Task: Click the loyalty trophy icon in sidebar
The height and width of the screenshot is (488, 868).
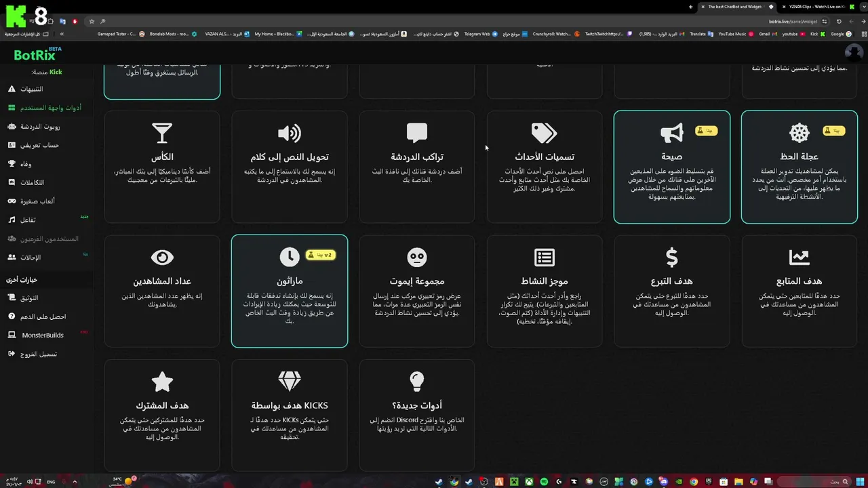Action: [12, 164]
